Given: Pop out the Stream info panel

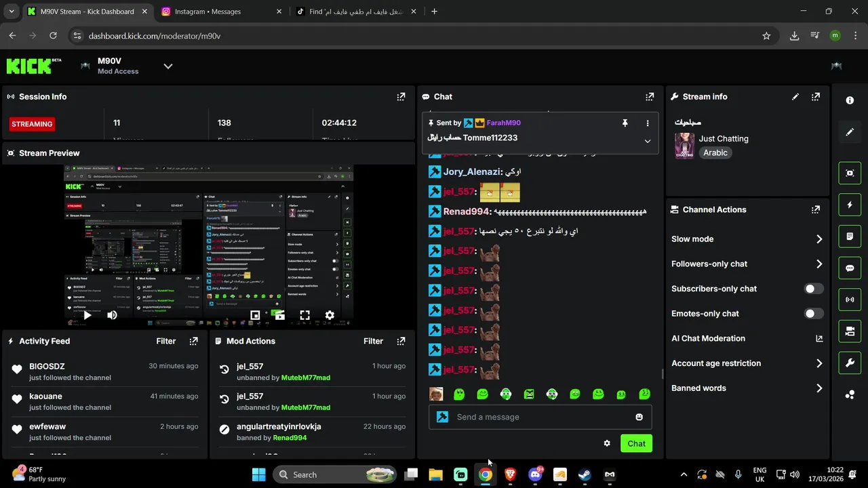Looking at the screenshot, I should [x=816, y=97].
